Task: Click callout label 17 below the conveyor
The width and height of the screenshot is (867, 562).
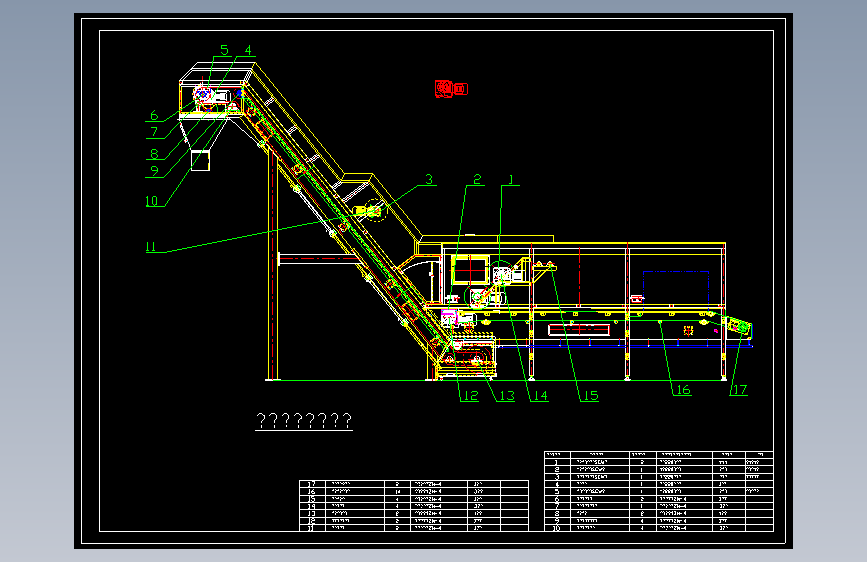Action: pyautogui.click(x=740, y=389)
